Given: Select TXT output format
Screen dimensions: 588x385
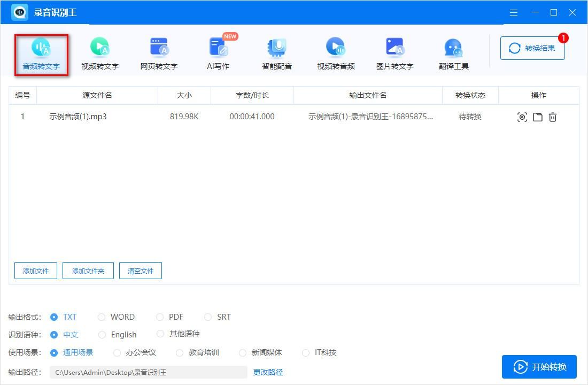Looking at the screenshot, I should pyautogui.click(x=64, y=317).
